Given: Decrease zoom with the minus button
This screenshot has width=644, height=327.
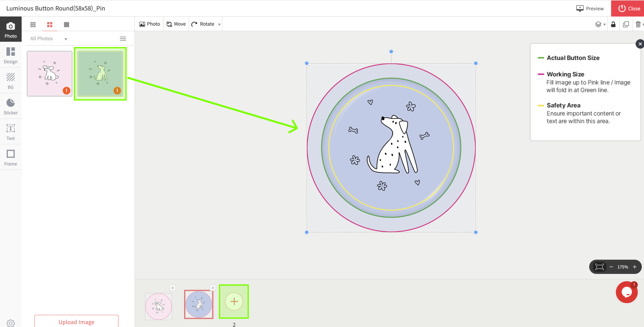Looking at the screenshot, I should tap(611, 267).
